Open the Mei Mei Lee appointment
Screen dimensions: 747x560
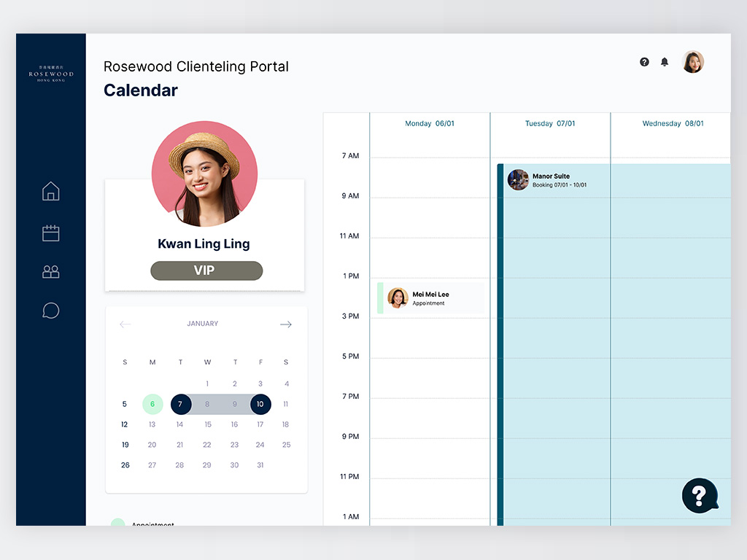point(430,298)
